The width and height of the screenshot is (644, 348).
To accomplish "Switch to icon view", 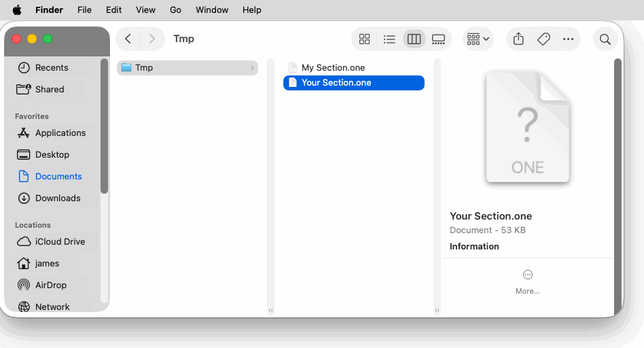I will click(364, 39).
